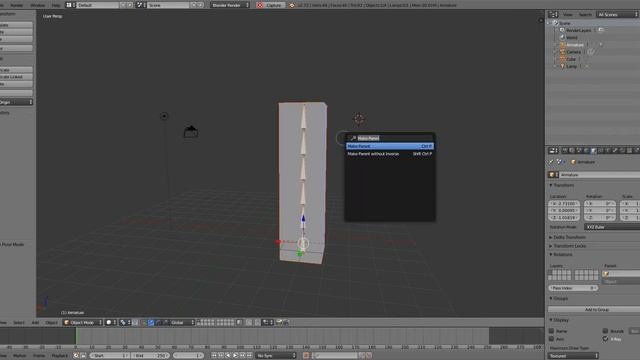Enable the Bounds display checkbox
Viewport: 640px width, 360px height.
605,331
